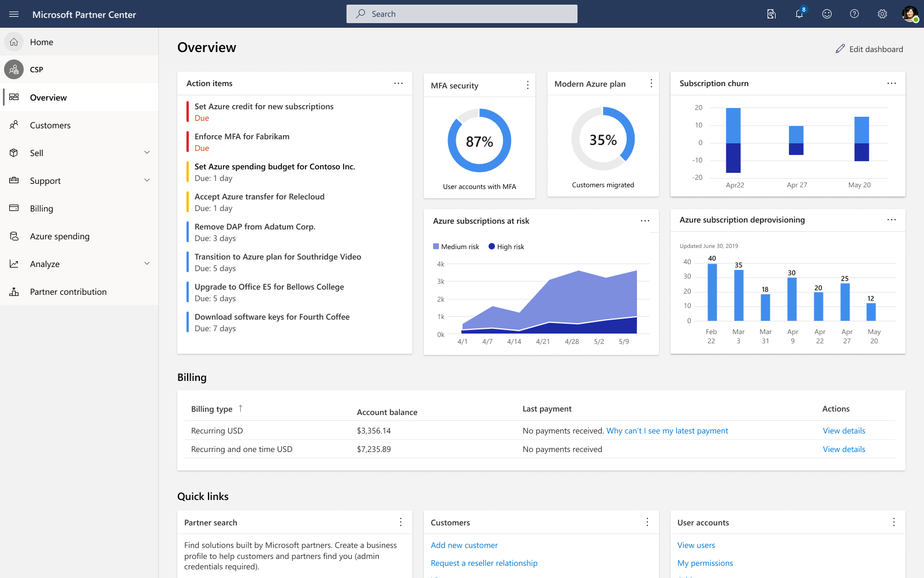This screenshot has height=578, width=924.
Task: Open Customers quick links card options
Action: coord(647,522)
